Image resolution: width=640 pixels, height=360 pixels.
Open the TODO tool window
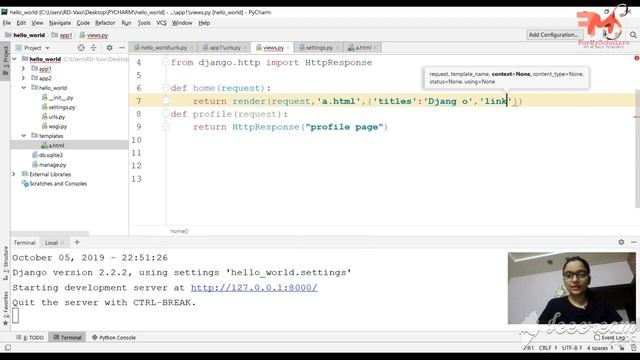click(30, 338)
